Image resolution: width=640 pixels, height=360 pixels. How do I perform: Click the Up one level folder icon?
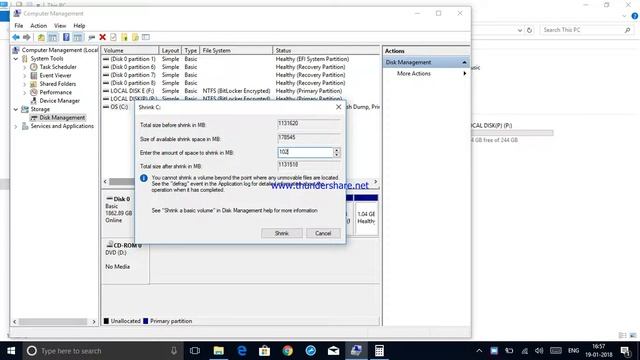pos(41,37)
